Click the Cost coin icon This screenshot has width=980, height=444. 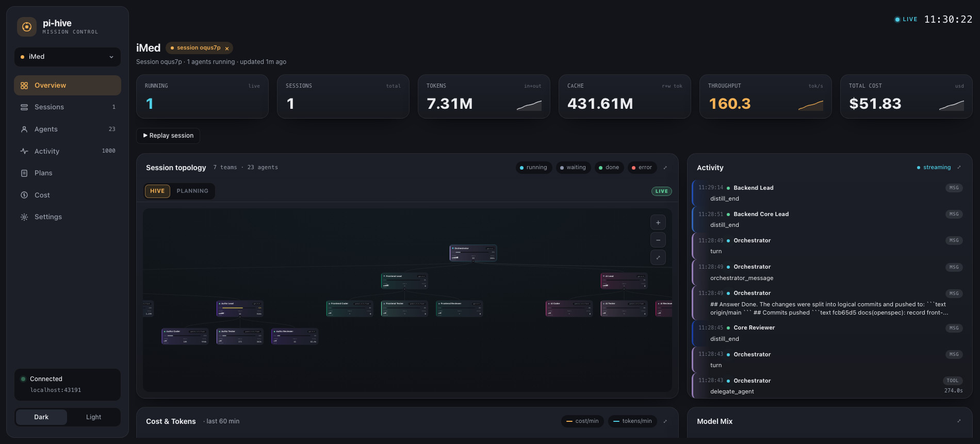point(24,195)
